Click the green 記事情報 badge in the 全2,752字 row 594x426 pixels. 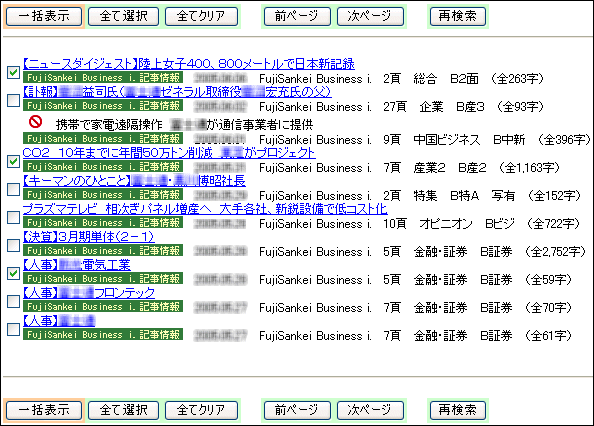[103, 251]
